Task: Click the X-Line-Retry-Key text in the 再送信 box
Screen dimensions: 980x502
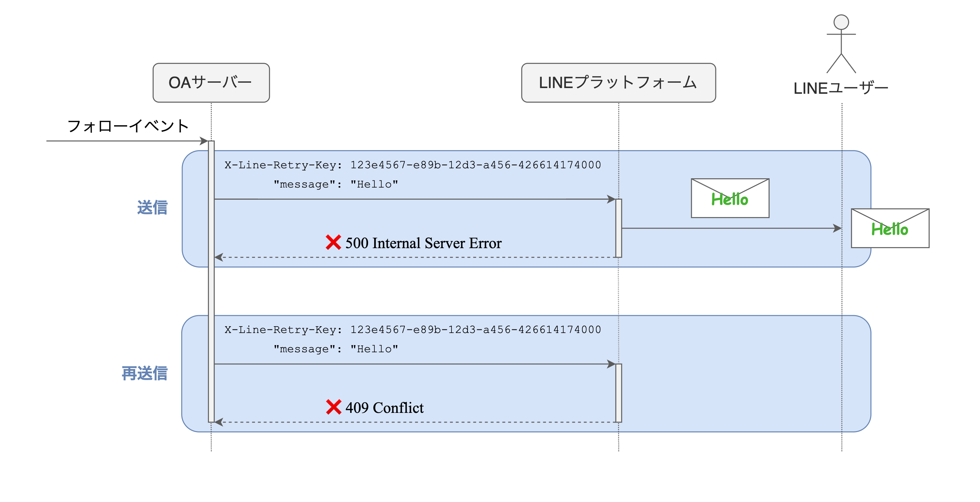Action: 412,329
